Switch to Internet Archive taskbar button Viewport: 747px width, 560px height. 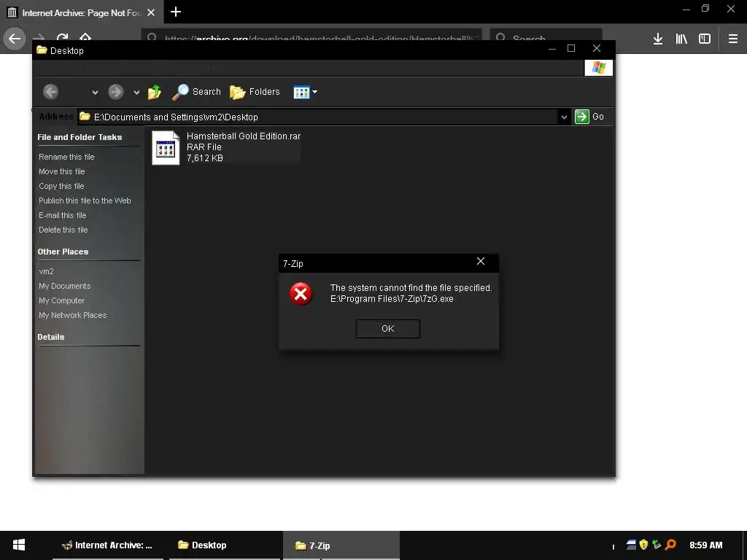pos(108,545)
